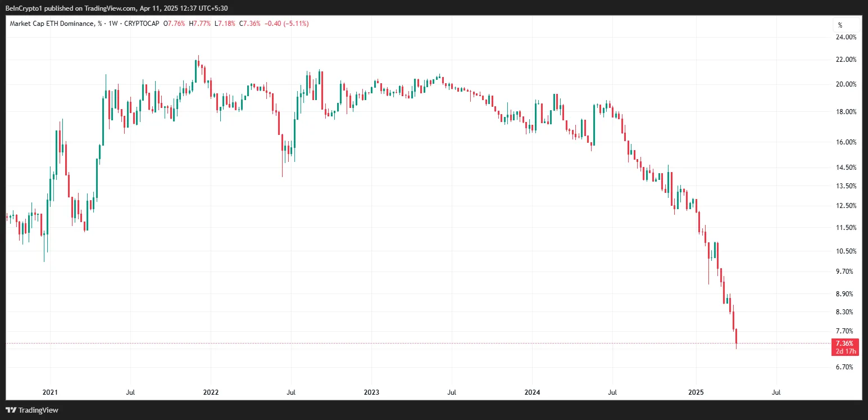Click the TradingView logo in the bottom corner
This screenshot has height=420, width=868.
(32, 410)
